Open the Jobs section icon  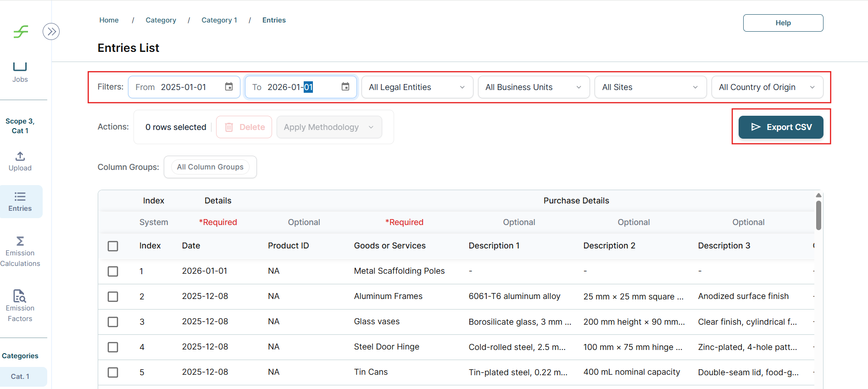[20, 67]
